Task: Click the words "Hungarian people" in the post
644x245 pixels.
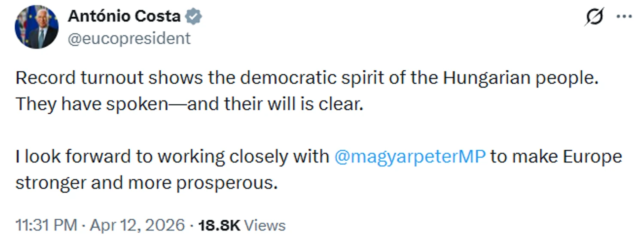Action: (520, 79)
